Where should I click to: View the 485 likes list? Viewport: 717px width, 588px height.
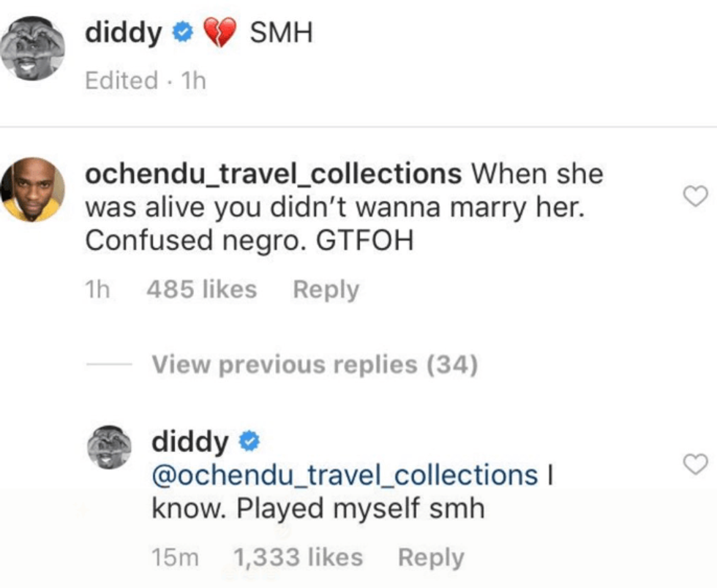[x=201, y=290]
